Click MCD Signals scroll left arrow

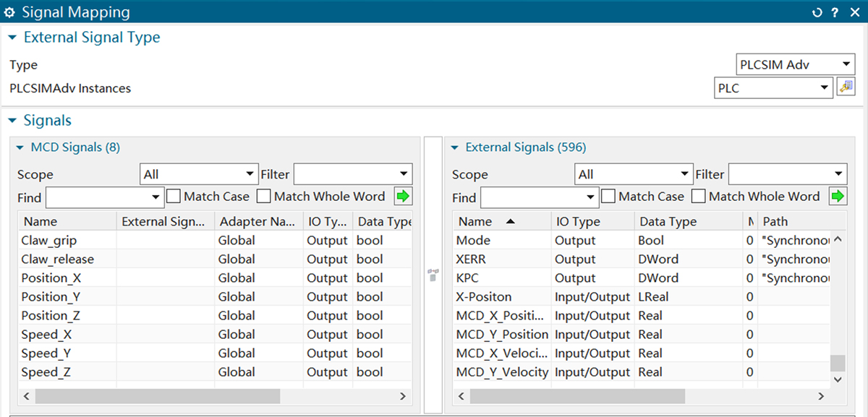coord(27,396)
